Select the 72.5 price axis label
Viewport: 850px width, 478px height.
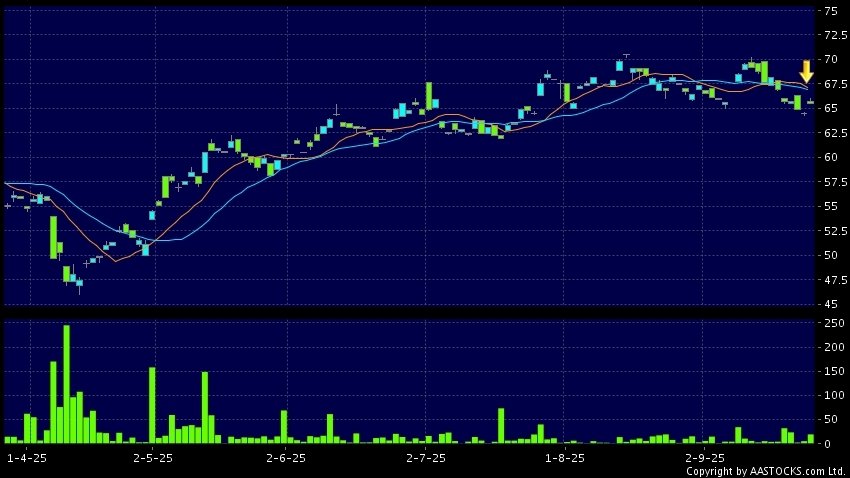click(835, 35)
